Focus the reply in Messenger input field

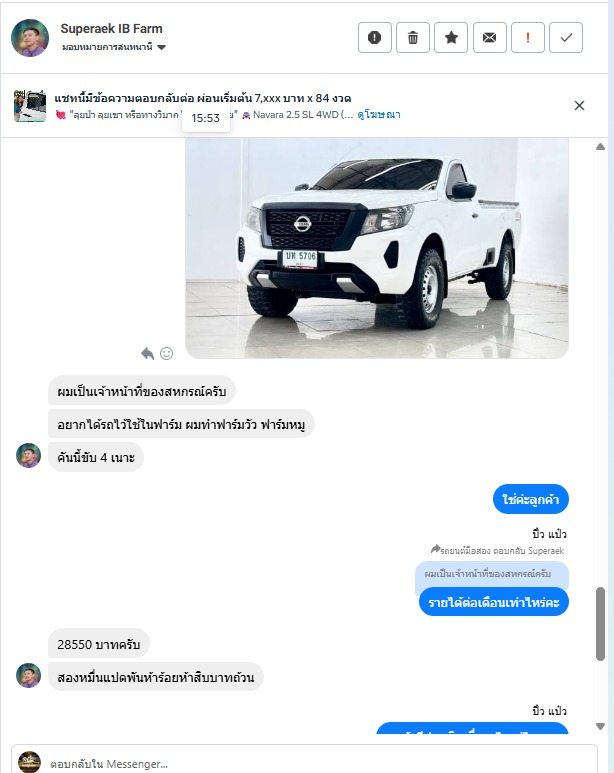pos(304,762)
